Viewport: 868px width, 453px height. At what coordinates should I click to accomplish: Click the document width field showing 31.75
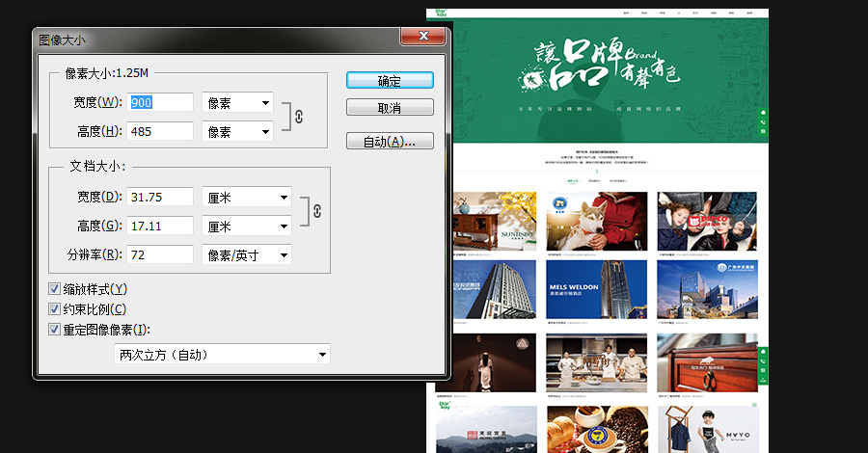click(x=160, y=197)
